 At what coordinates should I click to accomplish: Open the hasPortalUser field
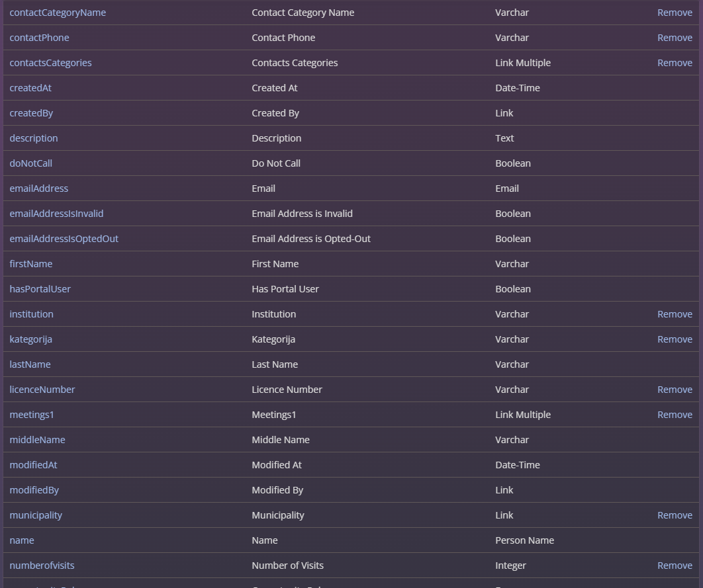tap(40, 289)
